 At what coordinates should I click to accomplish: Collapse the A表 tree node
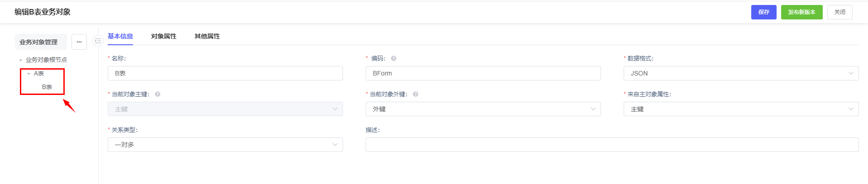click(x=29, y=74)
